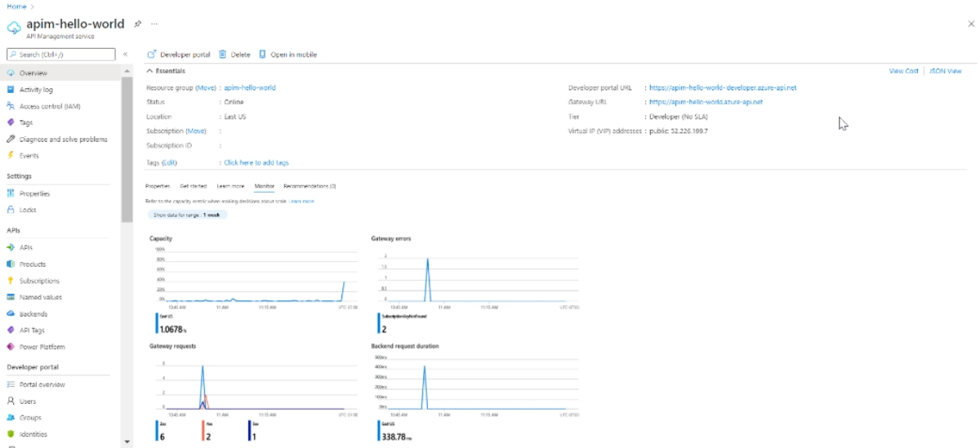Click the capacity metric Learn more link
980x448 pixels.
[x=301, y=201]
